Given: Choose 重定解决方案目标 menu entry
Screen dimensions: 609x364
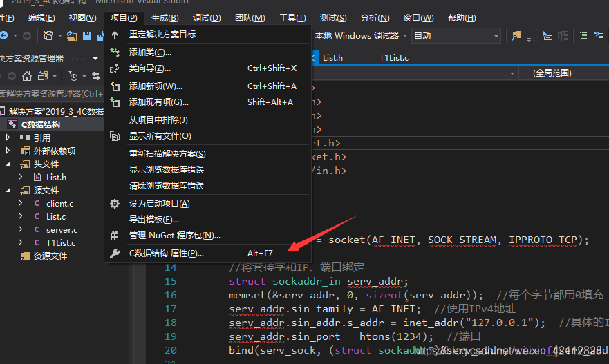Looking at the screenshot, I should tap(208, 35).
